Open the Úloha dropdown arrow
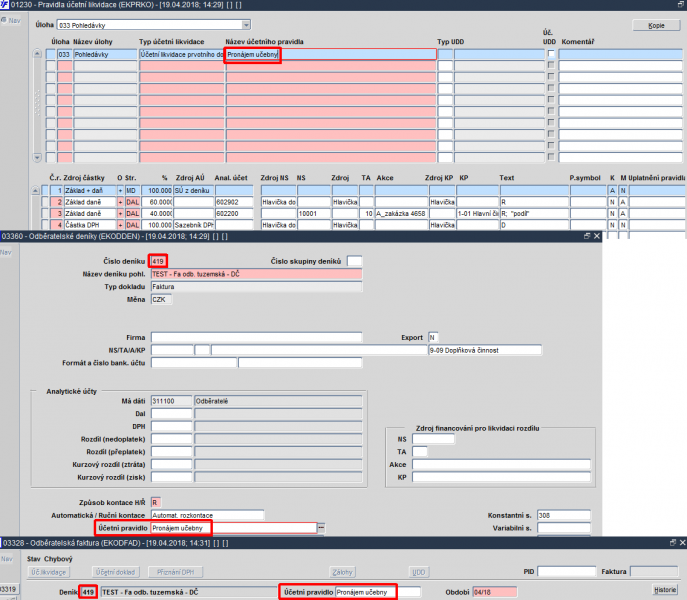The height and width of the screenshot is (600, 687). click(246, 25)
